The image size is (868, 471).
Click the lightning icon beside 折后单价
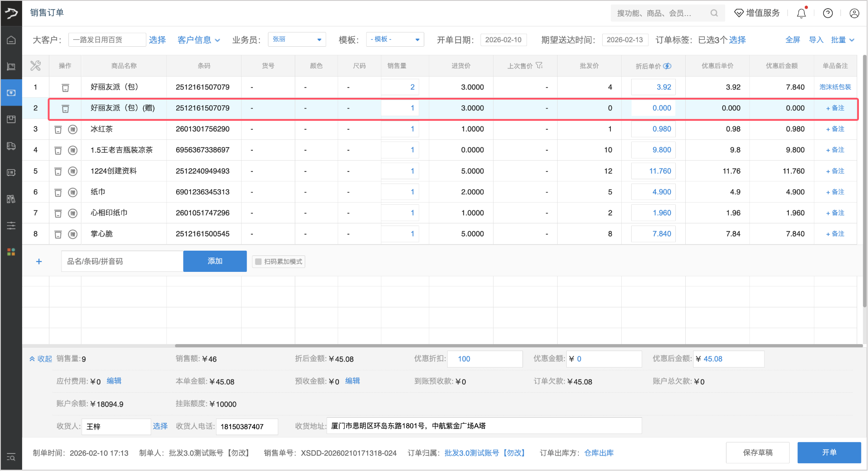coord(668,66)
